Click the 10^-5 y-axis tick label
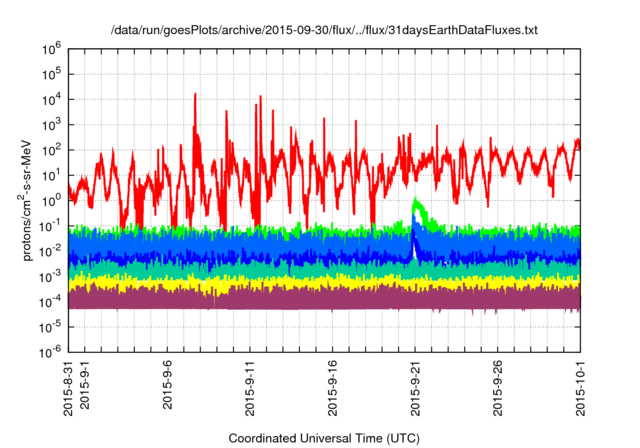The width and height of the screenshot is (640, 448). point(51,327)
